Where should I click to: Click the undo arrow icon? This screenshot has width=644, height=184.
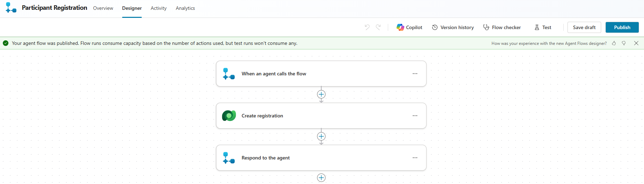click(x=367, y=27)
